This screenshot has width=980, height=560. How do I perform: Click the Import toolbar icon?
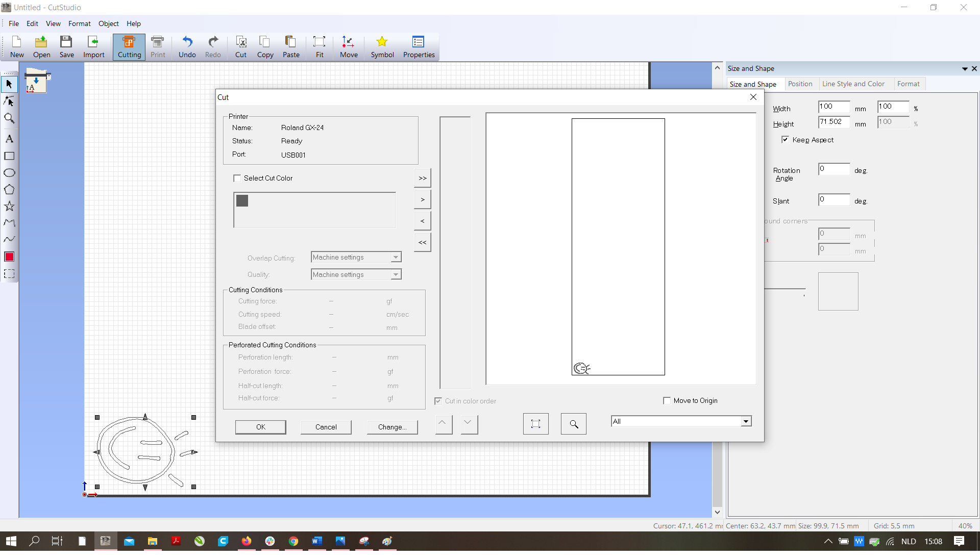pyautogui.click(x=93, y=47)
